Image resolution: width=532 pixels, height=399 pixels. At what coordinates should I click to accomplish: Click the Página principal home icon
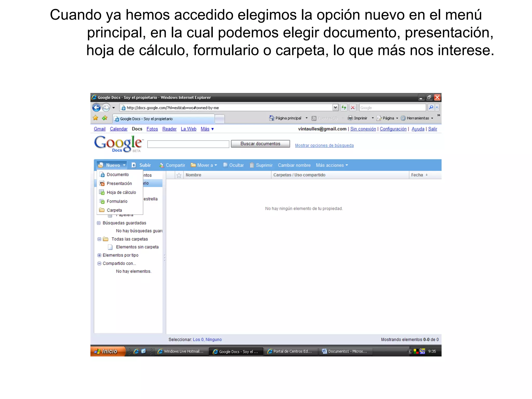click(271, 118)
